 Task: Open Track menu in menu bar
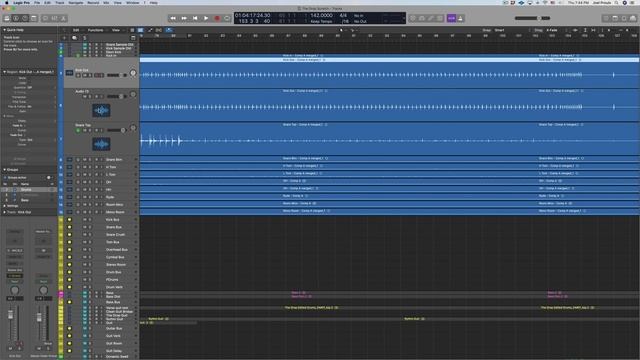coord(60,2)
